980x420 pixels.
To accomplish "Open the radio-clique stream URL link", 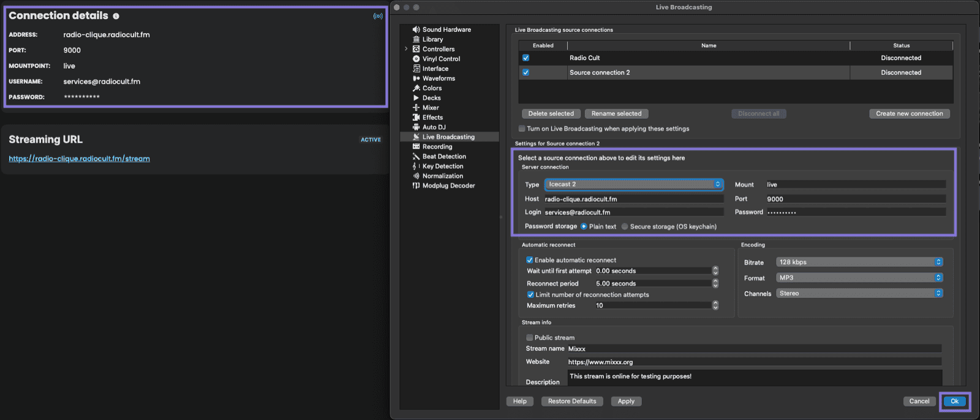I will pos(79,159).
